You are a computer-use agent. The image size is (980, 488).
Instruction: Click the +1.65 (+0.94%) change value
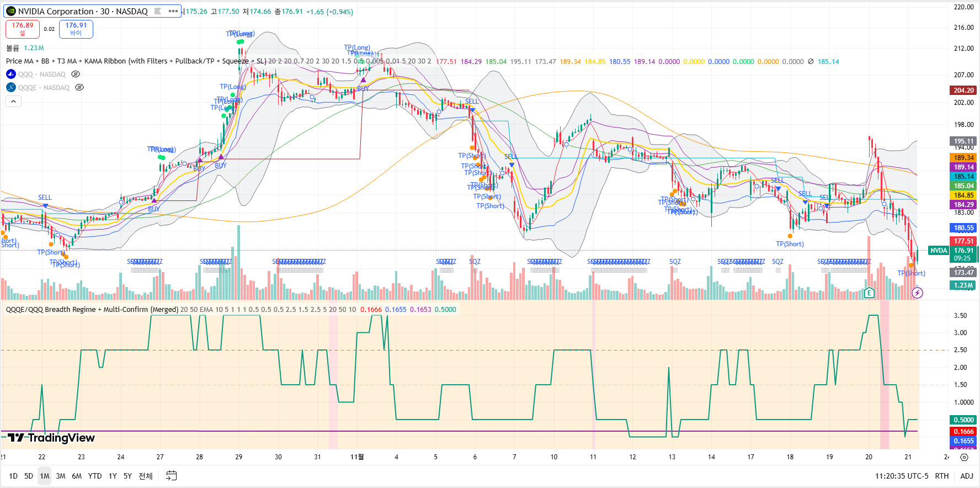tap(329, 12)
